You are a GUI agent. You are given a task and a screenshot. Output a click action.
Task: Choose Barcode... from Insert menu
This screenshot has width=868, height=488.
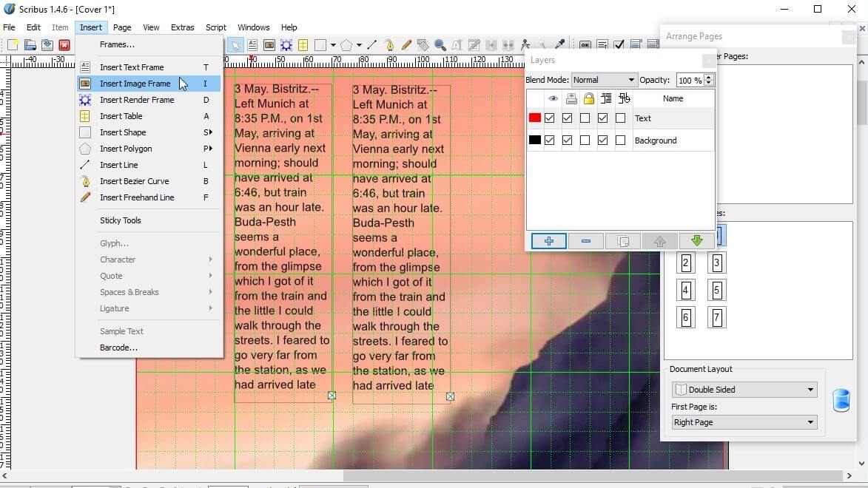coord(149,348)
